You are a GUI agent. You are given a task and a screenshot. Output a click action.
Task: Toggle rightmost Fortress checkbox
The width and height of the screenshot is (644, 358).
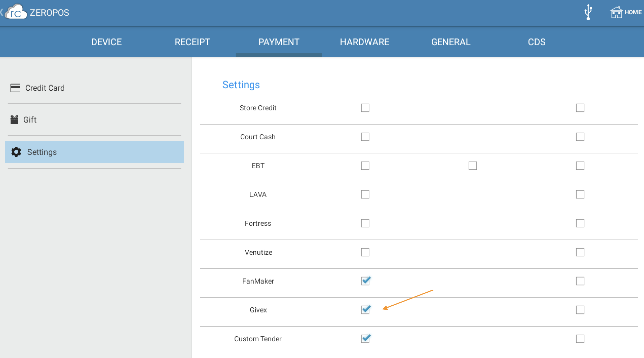(x=580, y=223)
